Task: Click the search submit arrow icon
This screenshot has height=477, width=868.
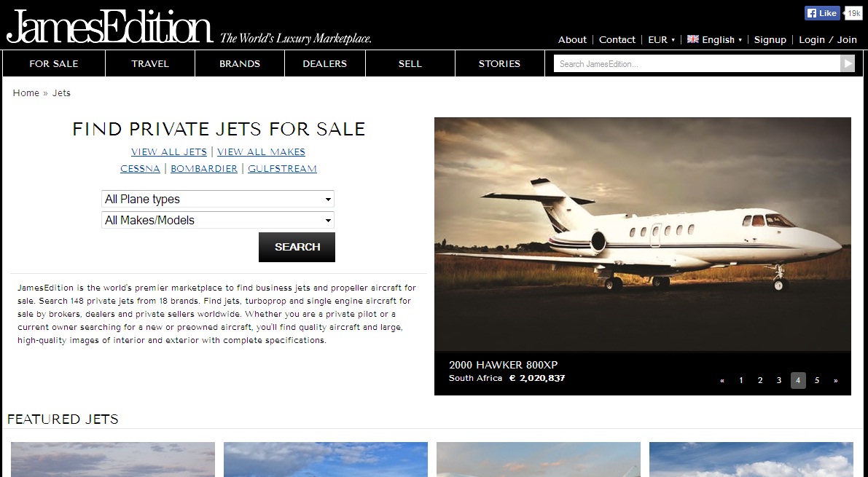Action: pos(848,63)
